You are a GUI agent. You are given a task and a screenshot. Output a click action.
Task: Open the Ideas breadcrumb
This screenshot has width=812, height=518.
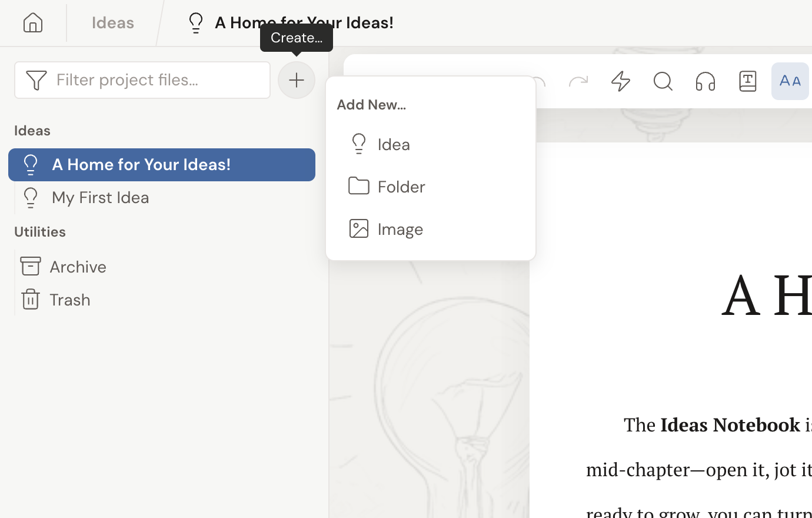(113, 23)
